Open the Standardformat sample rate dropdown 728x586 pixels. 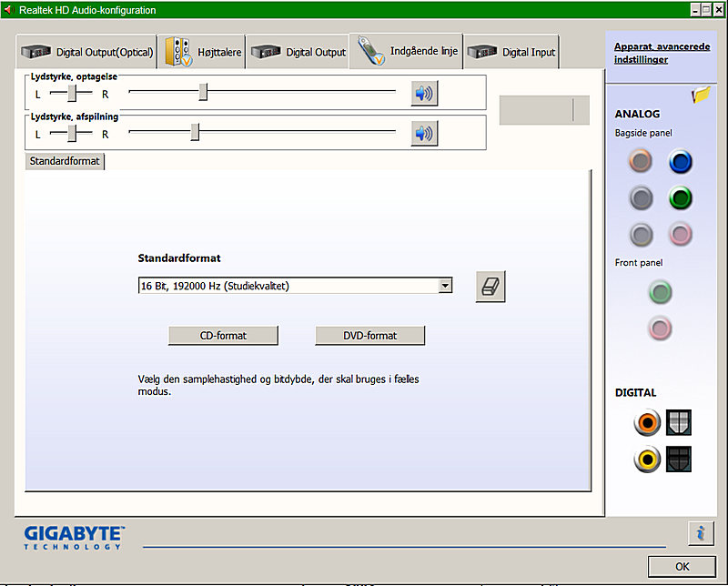295,286
